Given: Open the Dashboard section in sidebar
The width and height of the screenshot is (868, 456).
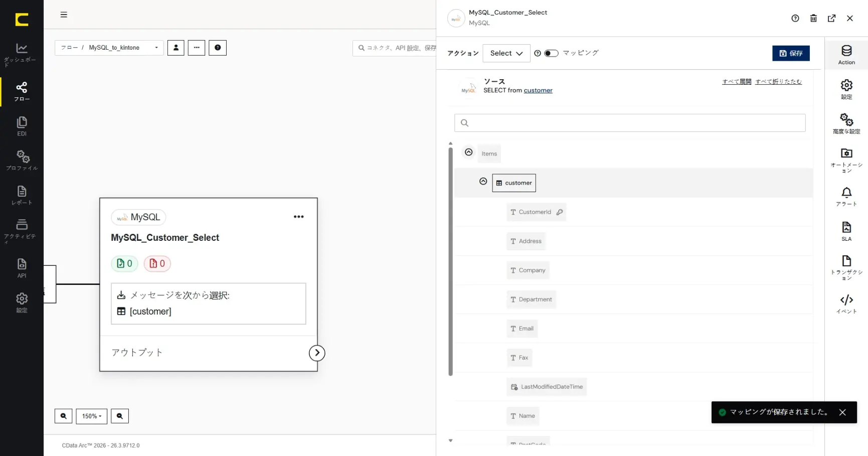Looking at the screenshot, I should coord(22,55).
